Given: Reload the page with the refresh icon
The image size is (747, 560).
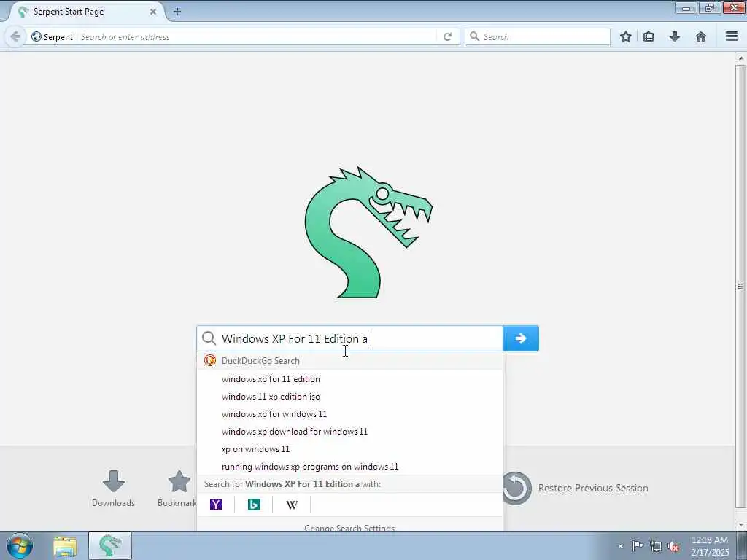Looking at the screenshot, I should click(x=447, y=36).
